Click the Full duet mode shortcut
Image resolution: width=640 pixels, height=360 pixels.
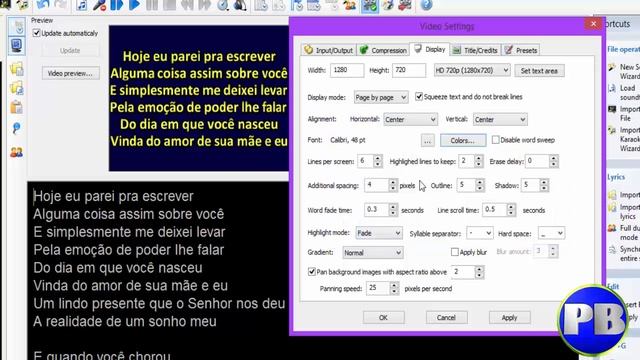click(624, 232)
